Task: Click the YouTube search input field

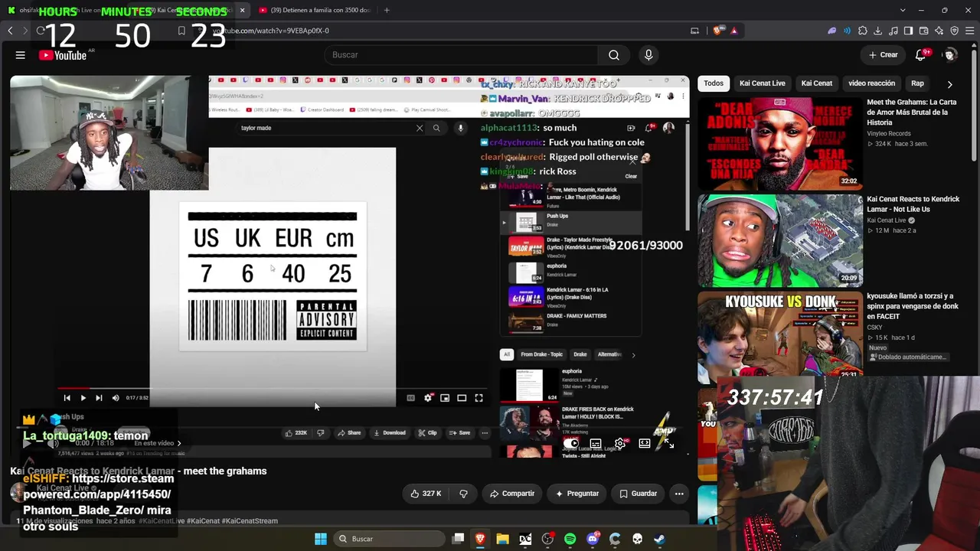Action: point(461,55)
